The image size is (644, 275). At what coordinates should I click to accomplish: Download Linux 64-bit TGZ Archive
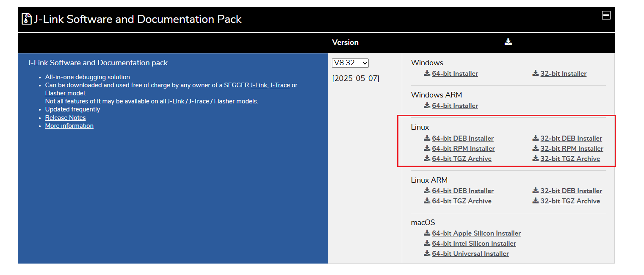[462, 158]
